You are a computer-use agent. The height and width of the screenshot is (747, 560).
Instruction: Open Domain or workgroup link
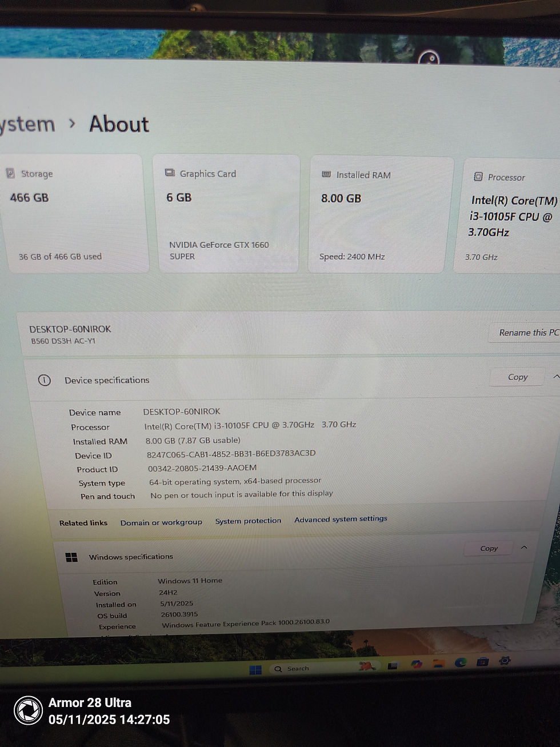161,522
